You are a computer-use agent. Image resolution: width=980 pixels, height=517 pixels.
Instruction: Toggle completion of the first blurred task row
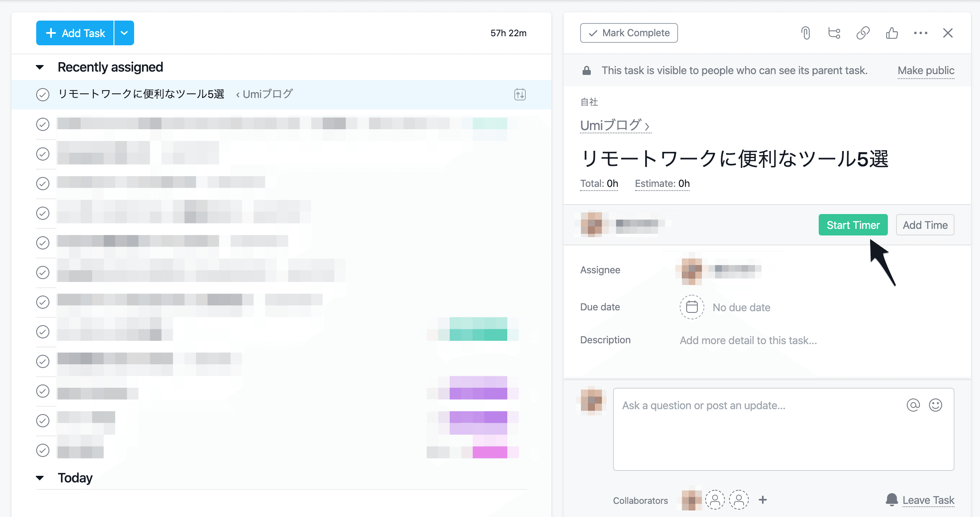[x=43, y=124]
